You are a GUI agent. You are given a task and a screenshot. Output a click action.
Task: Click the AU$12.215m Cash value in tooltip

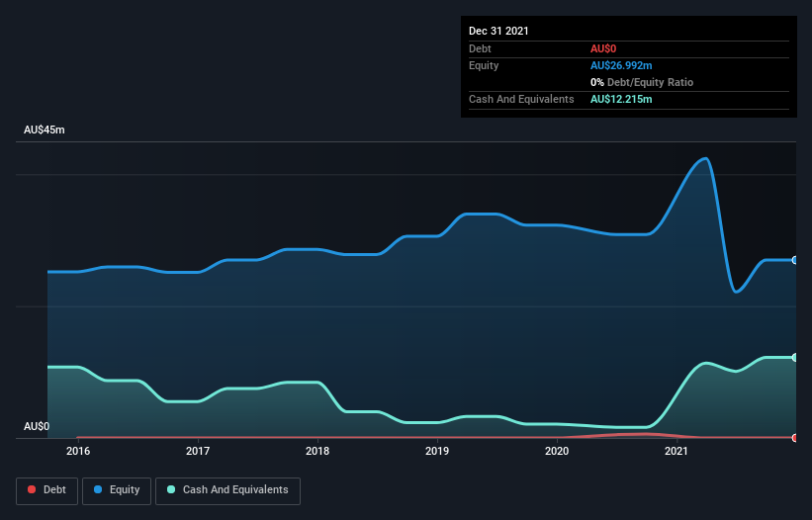pos(622,99)
